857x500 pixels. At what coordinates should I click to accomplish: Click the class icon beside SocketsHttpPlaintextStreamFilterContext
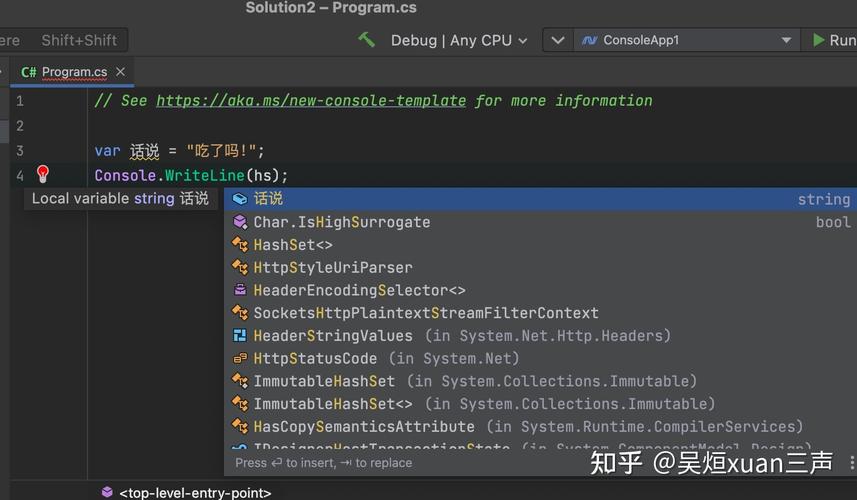240,313
